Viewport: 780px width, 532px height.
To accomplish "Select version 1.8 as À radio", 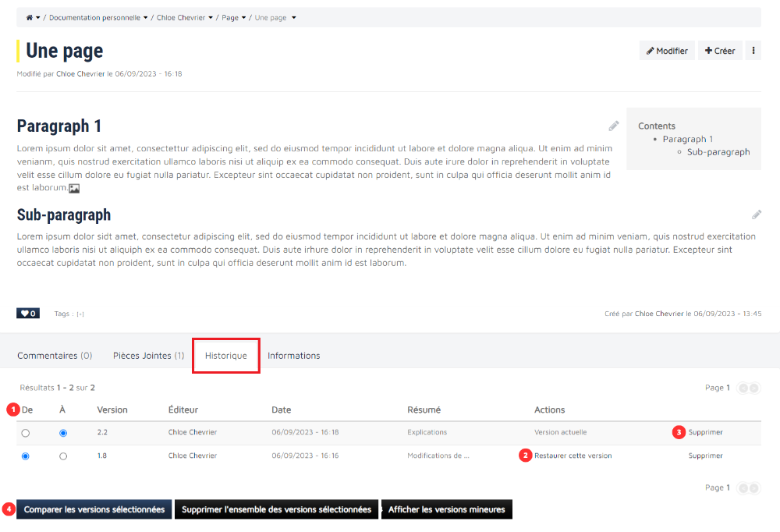I will [x=63, y=456].
